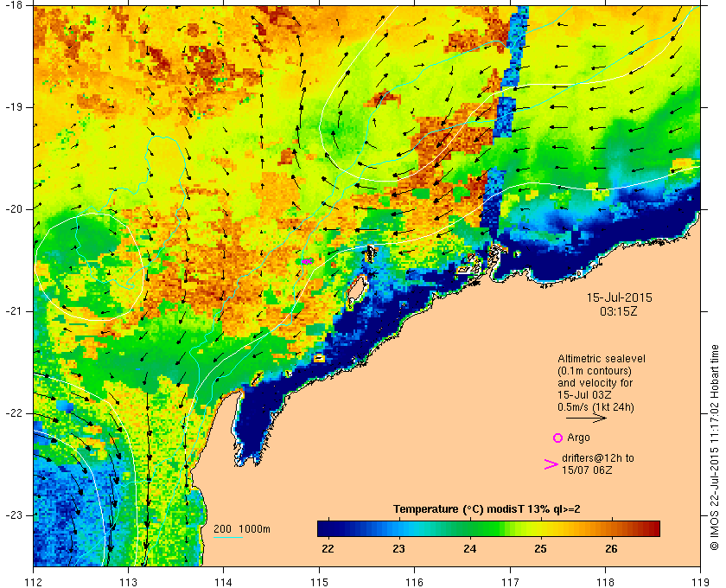Image resolution: width=726 pixels, height=588 pixels.
Task: Click the date text 15-Jul-2015
Action: 619,297
